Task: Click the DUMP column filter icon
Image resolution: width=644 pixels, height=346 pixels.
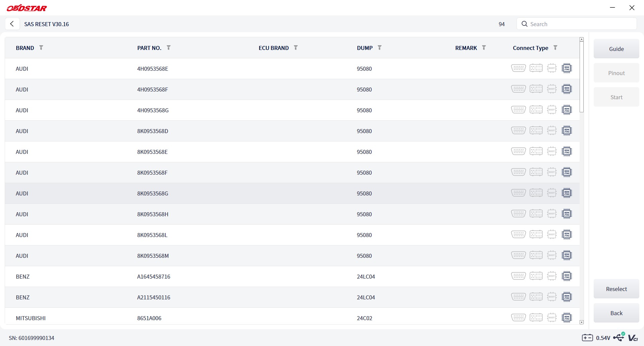Action: click(380, 48)
